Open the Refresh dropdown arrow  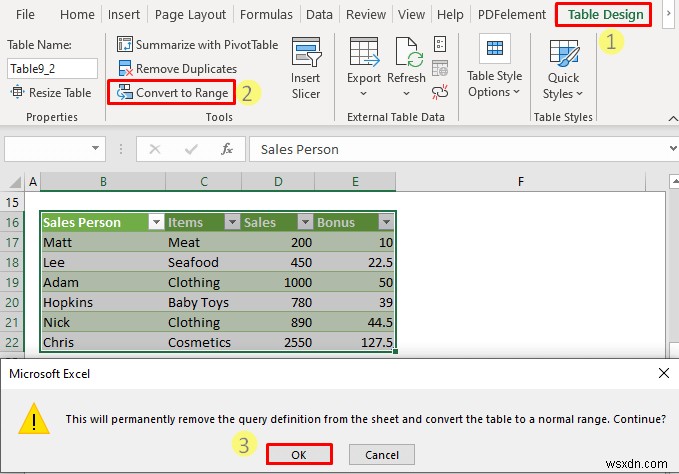coord(406,94)
